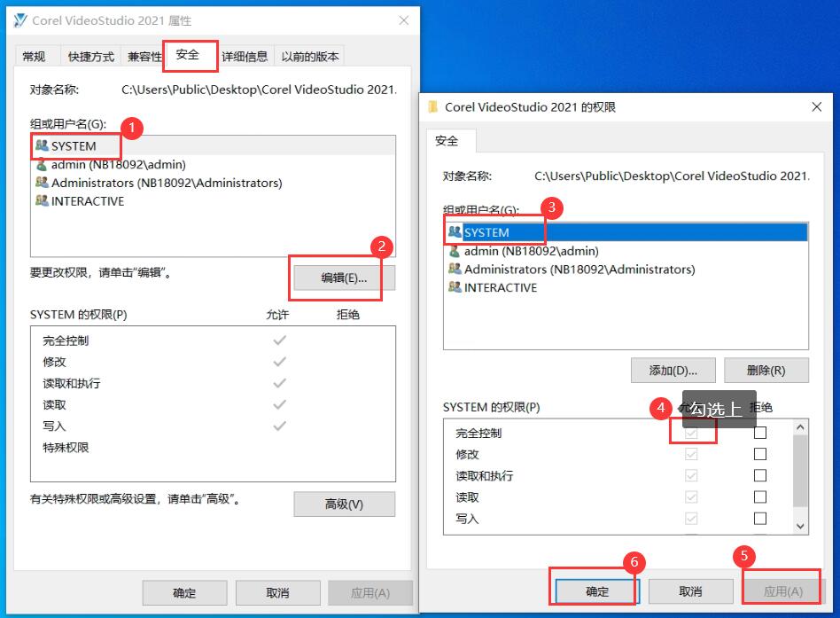
Task: Click the 编辑(E)... button
Action: point(344,278)
